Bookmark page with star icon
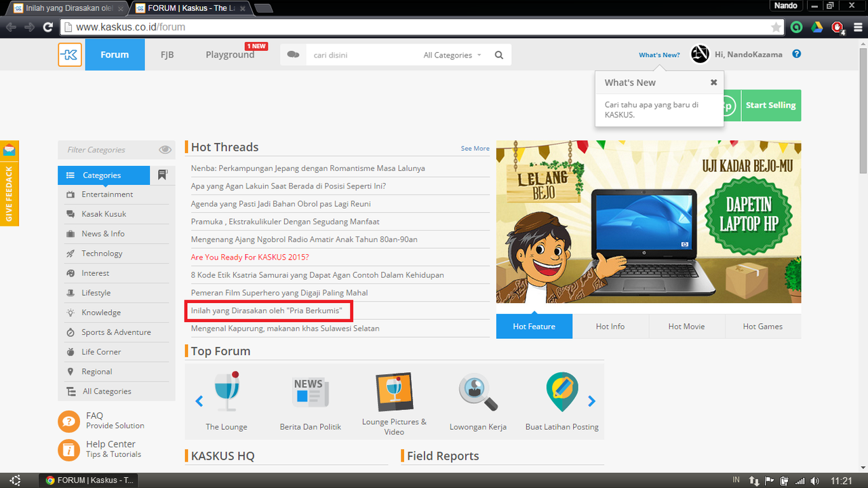 click(776, 27)
